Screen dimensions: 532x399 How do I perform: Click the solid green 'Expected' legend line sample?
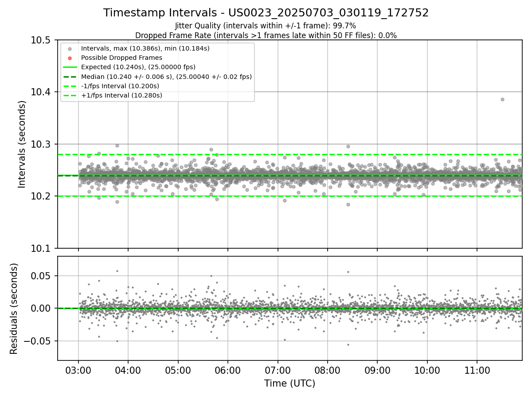70,67
